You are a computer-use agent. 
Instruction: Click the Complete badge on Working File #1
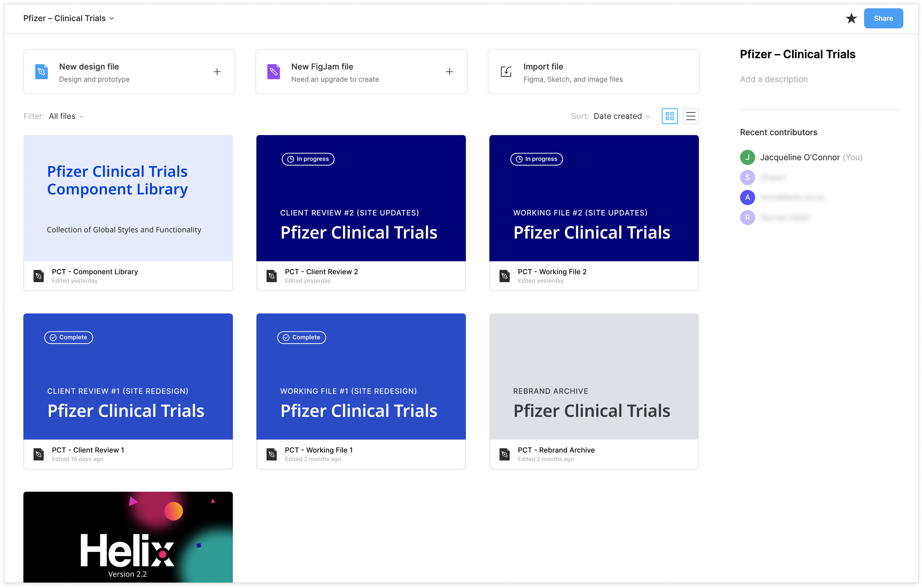pos(301,337)
